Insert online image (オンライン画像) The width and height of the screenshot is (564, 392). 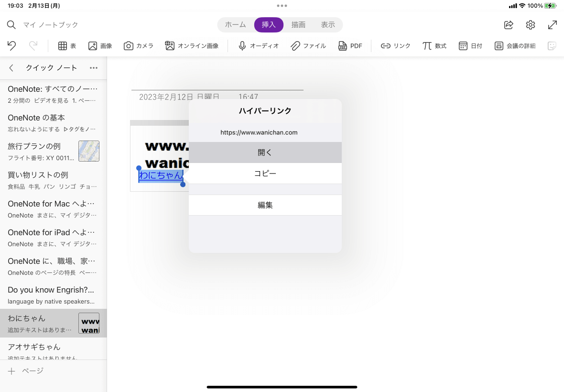coord(192,46)
